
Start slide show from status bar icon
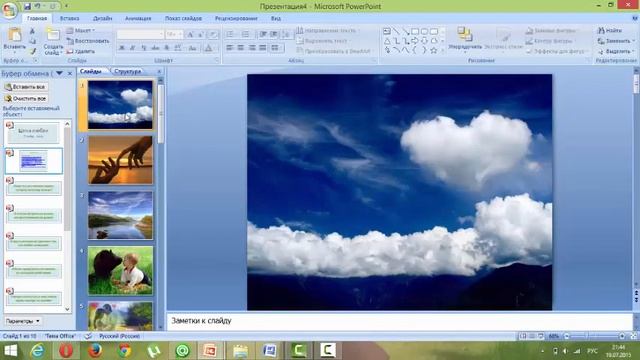click(541, 336)
